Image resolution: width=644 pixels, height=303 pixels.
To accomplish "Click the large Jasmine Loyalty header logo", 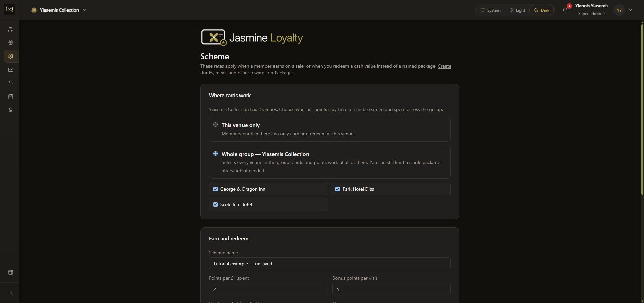I will coord(252,37).
